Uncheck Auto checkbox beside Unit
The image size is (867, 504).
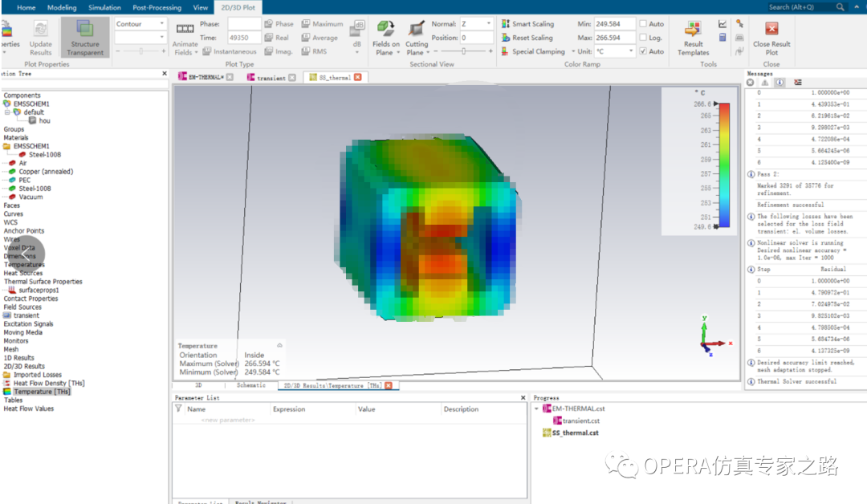point(643,51)
